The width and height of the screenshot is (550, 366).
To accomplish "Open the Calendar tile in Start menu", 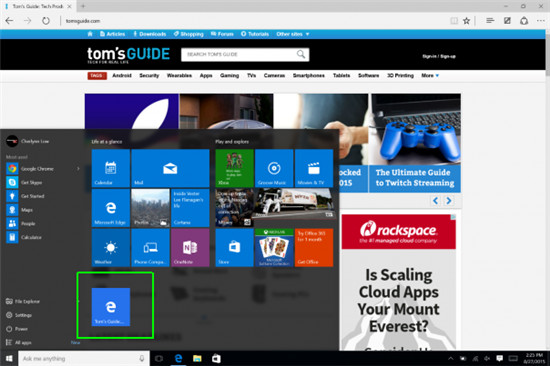I will click(x=110, y=168).
